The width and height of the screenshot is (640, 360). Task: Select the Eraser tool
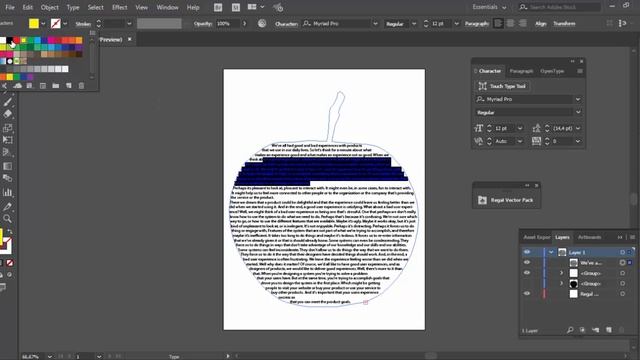pos(7,114)
